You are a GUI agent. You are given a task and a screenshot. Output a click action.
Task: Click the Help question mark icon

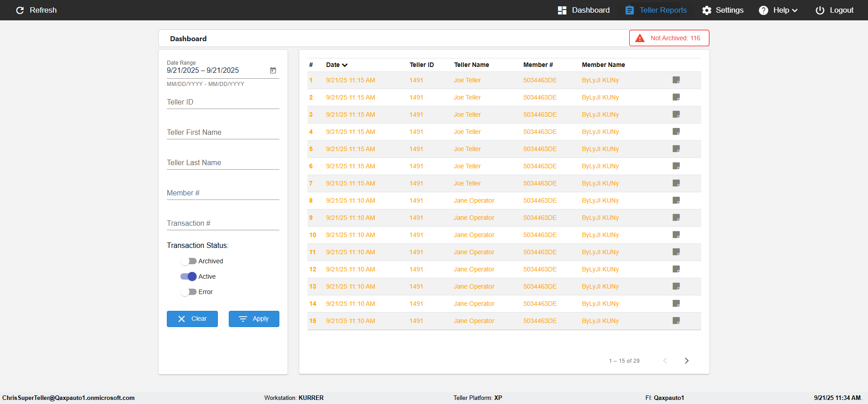coord(763,10)
